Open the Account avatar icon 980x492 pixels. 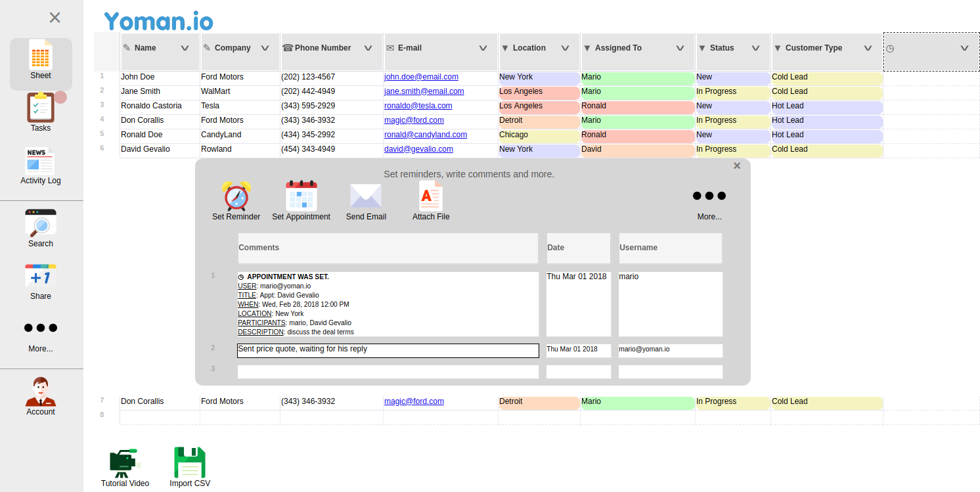coord(41,392)
